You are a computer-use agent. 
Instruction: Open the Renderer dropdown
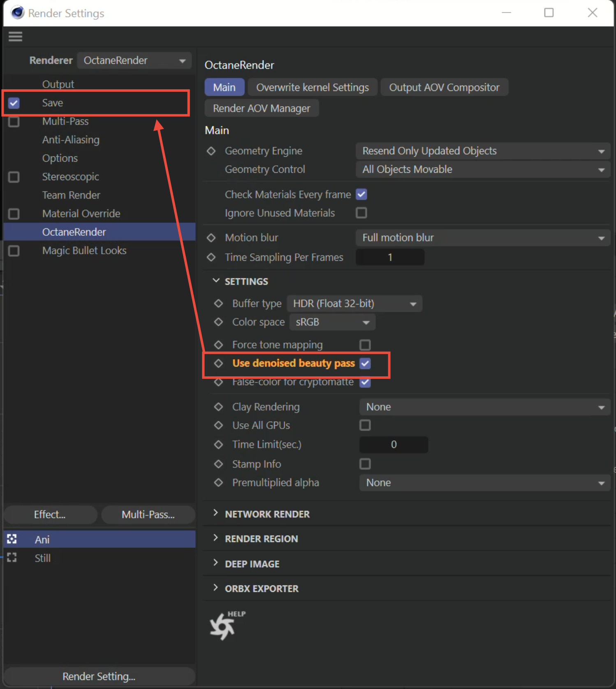(x=134, y=60)
